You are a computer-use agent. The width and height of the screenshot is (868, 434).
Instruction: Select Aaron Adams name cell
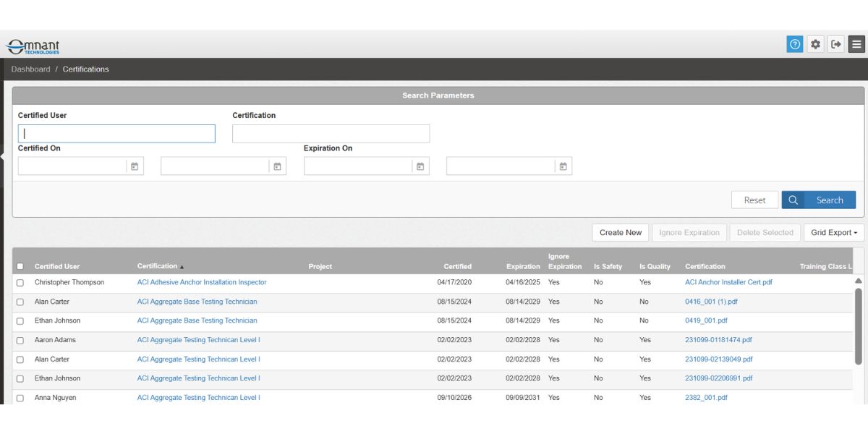55,340
